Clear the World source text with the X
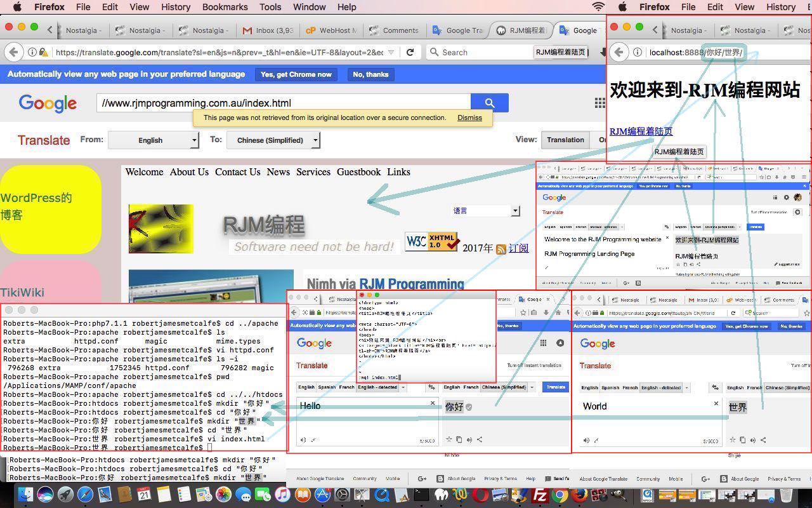Viewport: 812px width, 508px height. [x=716, y=404]
